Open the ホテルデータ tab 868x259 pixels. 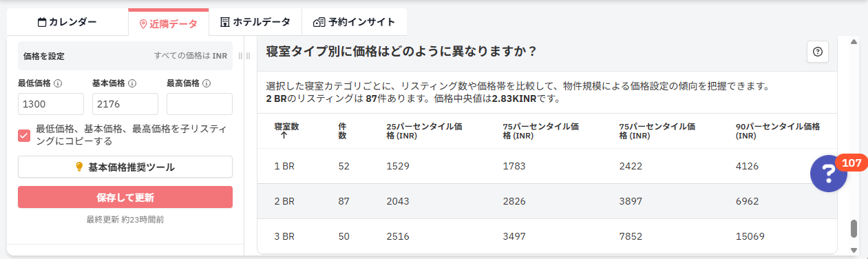click(255, 22)
